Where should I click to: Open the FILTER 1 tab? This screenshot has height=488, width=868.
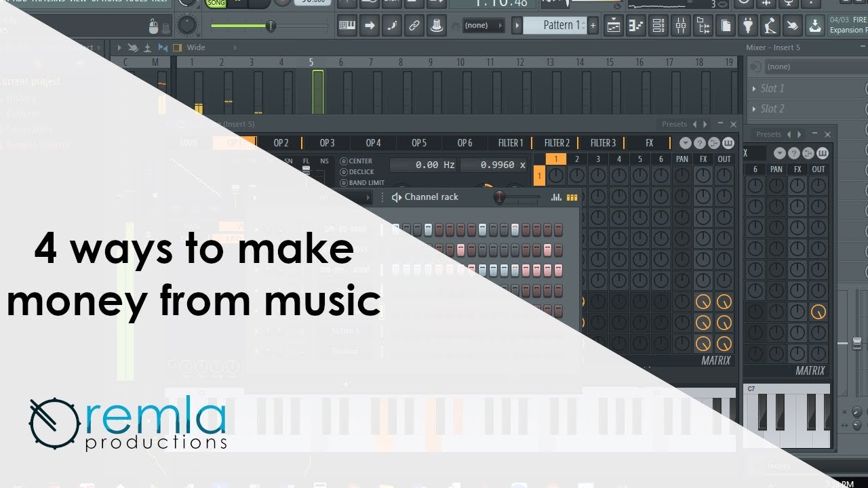point(511,143)
